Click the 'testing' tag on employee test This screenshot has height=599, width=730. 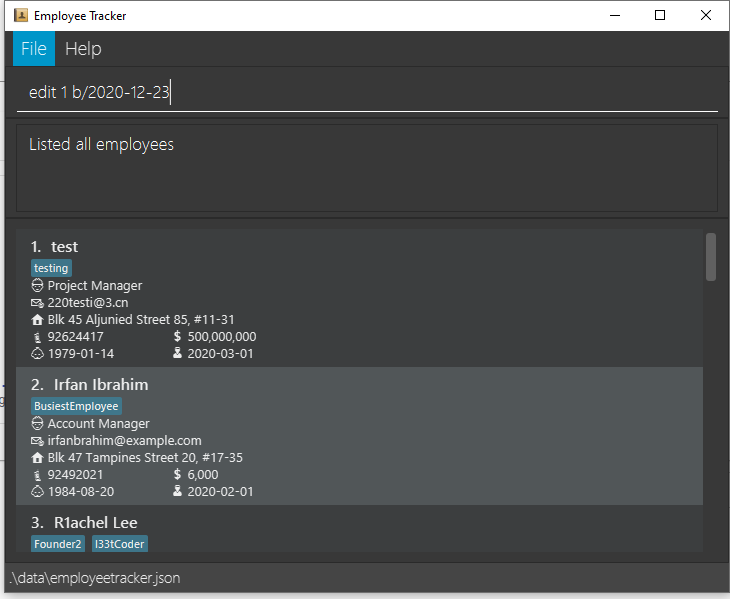coord(51,268)
